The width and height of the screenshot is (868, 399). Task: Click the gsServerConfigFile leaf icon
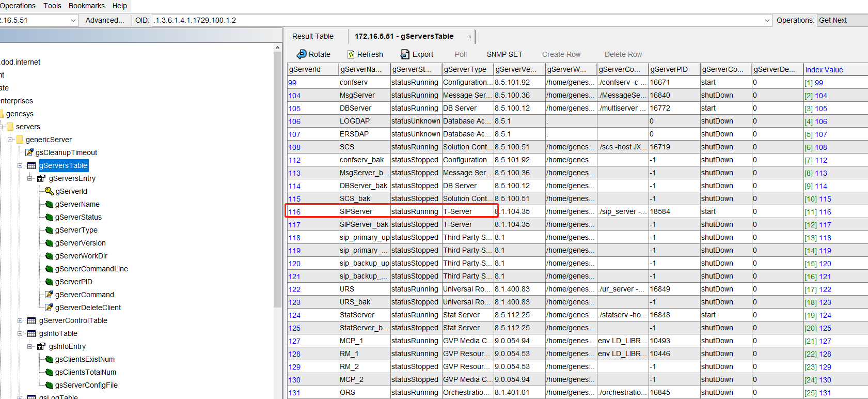pyautogui.click(x=49, y=385)
